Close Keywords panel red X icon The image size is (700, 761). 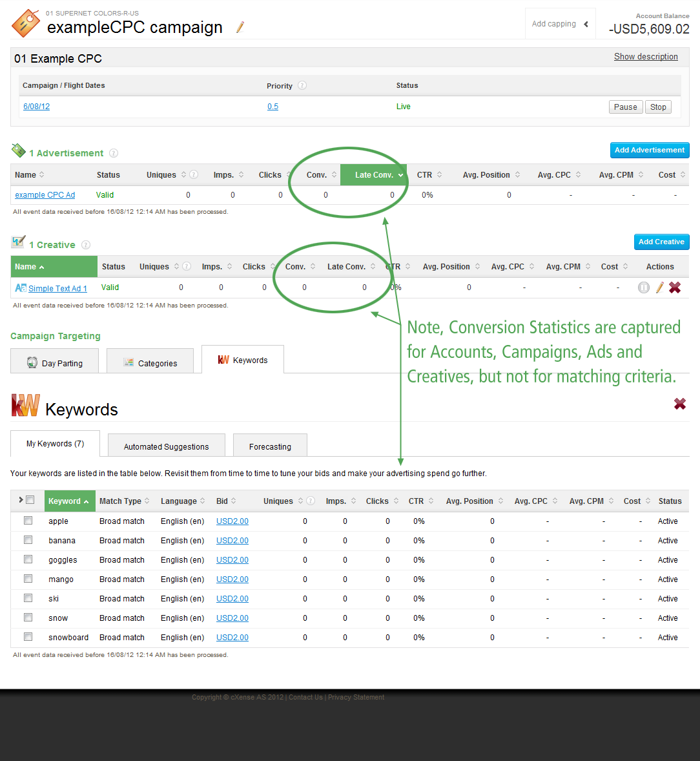click(679, 404)
